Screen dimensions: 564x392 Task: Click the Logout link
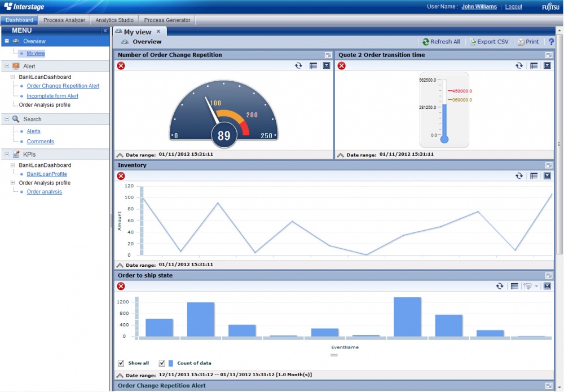pos(514,6)
